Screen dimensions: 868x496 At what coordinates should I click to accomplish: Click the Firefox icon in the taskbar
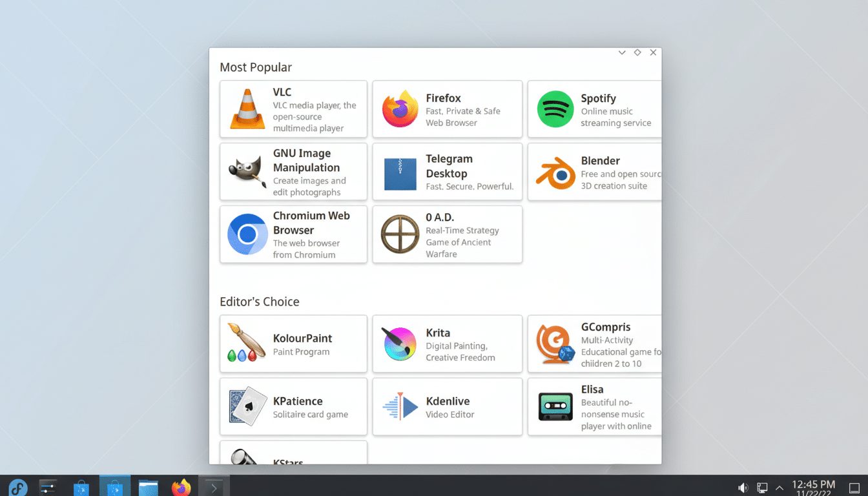[x=181, y=487]
